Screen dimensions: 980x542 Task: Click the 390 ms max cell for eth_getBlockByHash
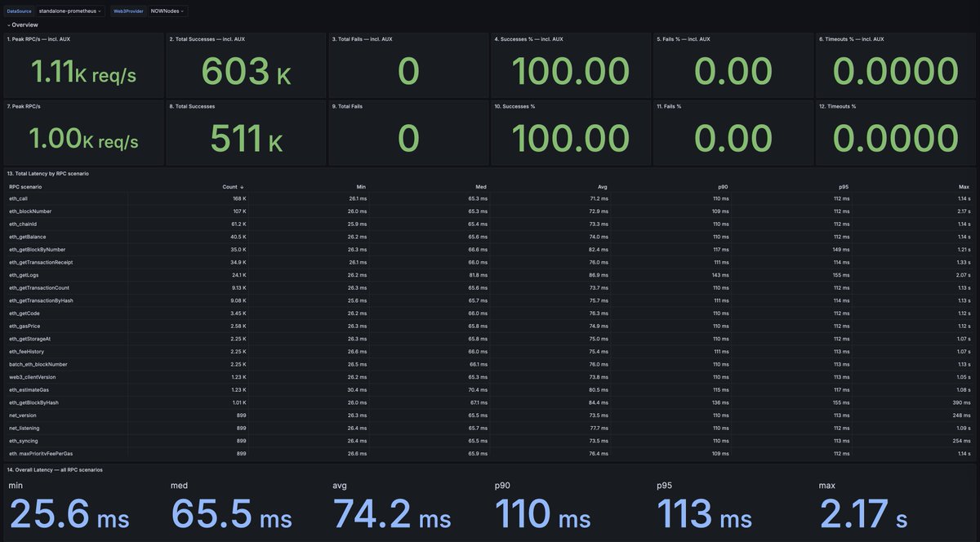pyautogui.click(x=961, y=402)
